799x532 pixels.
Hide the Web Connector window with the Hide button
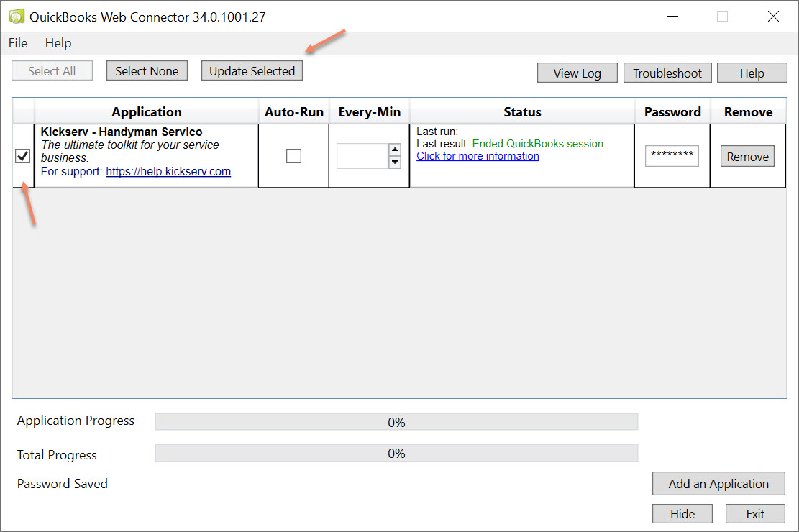tap(682, 513)
